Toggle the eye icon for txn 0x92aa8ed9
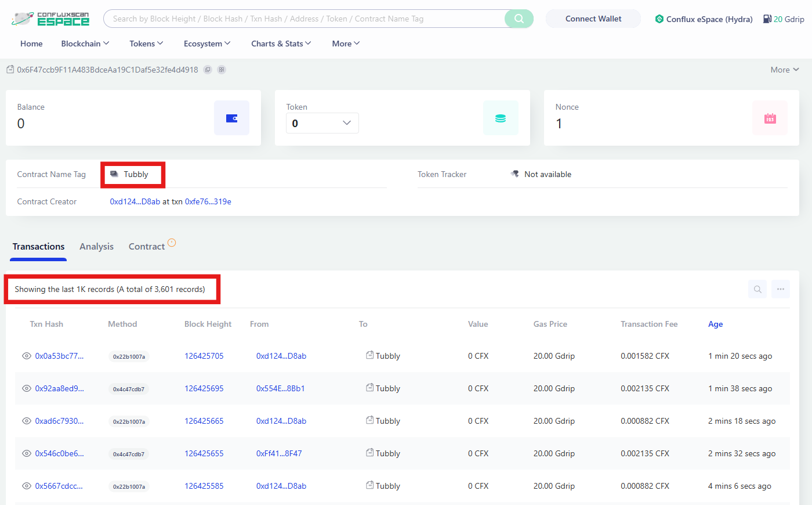 [27, 388]
